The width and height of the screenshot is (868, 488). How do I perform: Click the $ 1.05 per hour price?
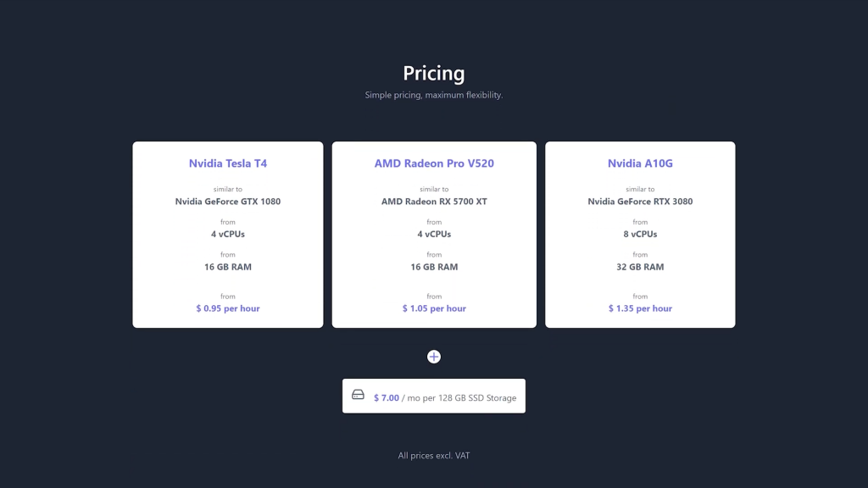(x=434, y=308)
